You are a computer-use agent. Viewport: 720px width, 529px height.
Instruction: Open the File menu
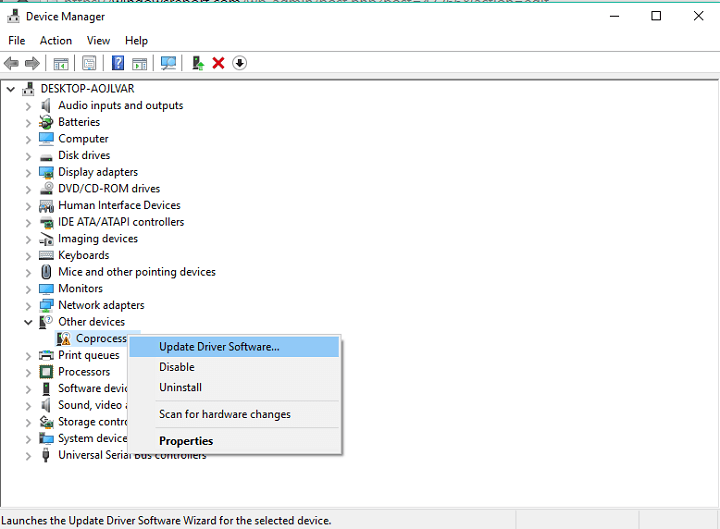tap(17, 40)
